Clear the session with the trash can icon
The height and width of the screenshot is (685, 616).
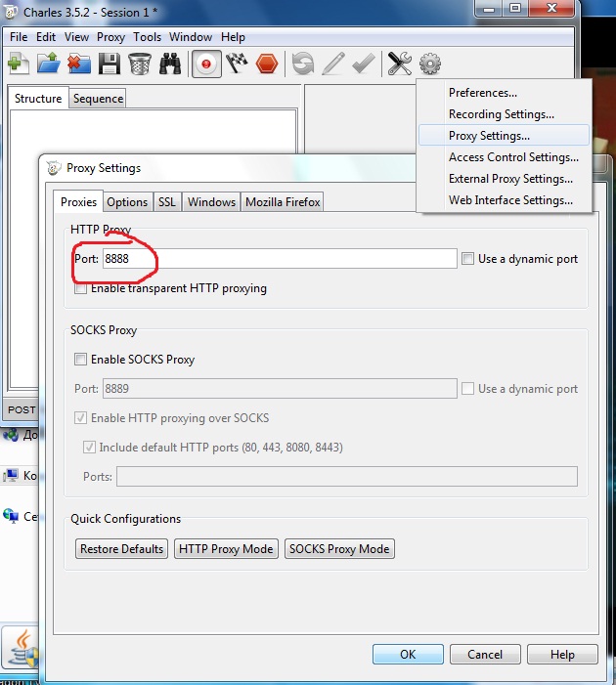pos(140,64)
